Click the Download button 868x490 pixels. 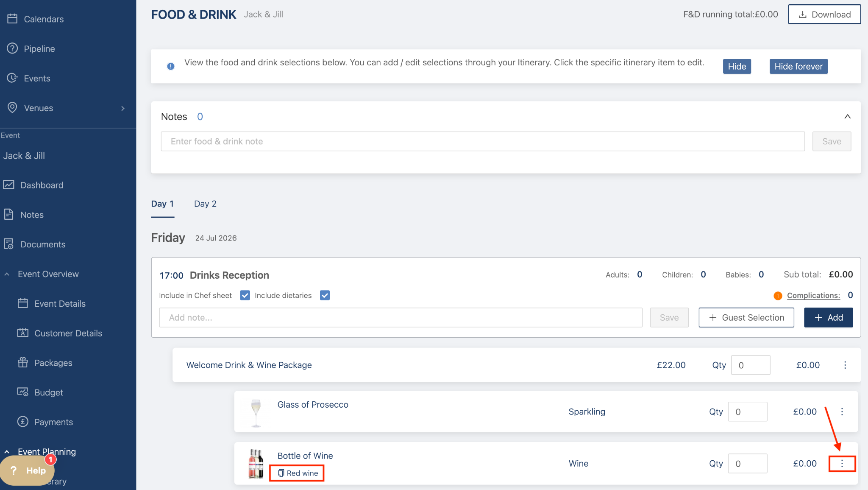point(824,14)
